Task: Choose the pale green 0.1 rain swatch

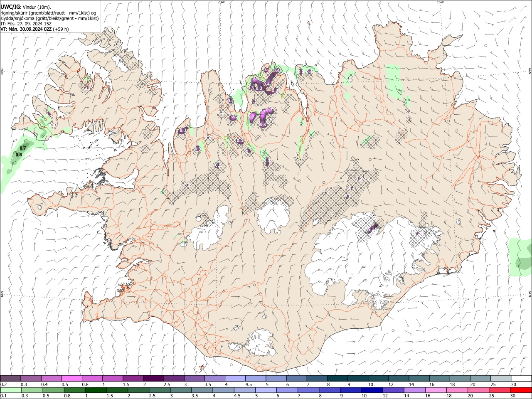Action: pyautogui.click(x=10, y=390)
